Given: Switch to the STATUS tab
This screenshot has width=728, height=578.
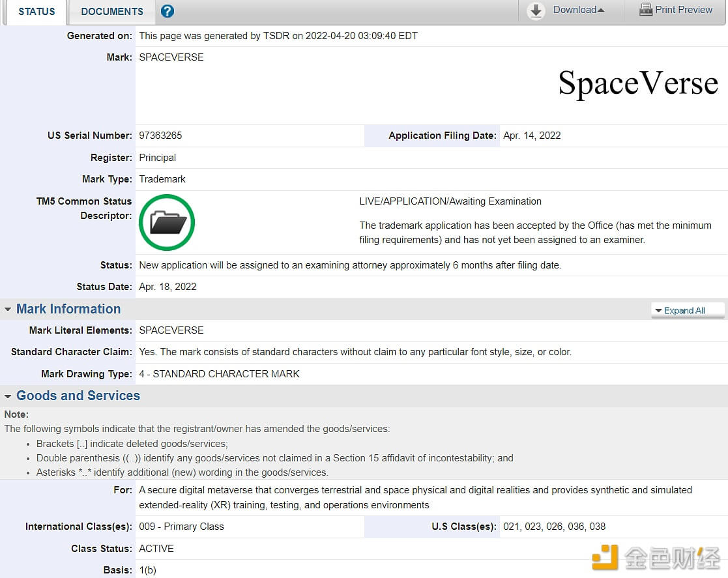Looking at the screenshot, I should tap(36, 12).
